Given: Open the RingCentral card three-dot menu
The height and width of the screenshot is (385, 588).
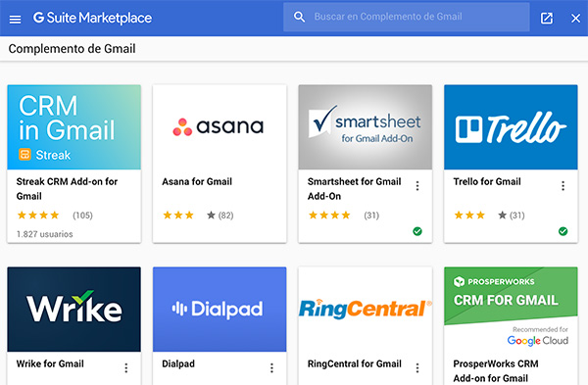Looking at the screenshot, I should [417, 368].
